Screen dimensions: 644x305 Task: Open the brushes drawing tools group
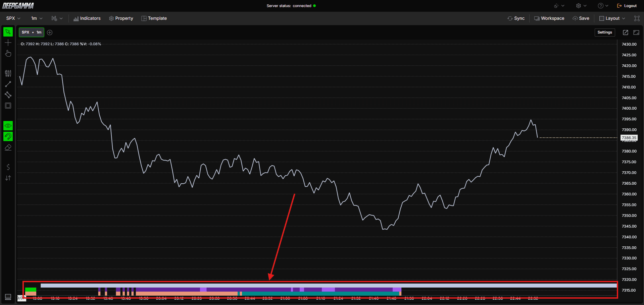tap(8, 73)
